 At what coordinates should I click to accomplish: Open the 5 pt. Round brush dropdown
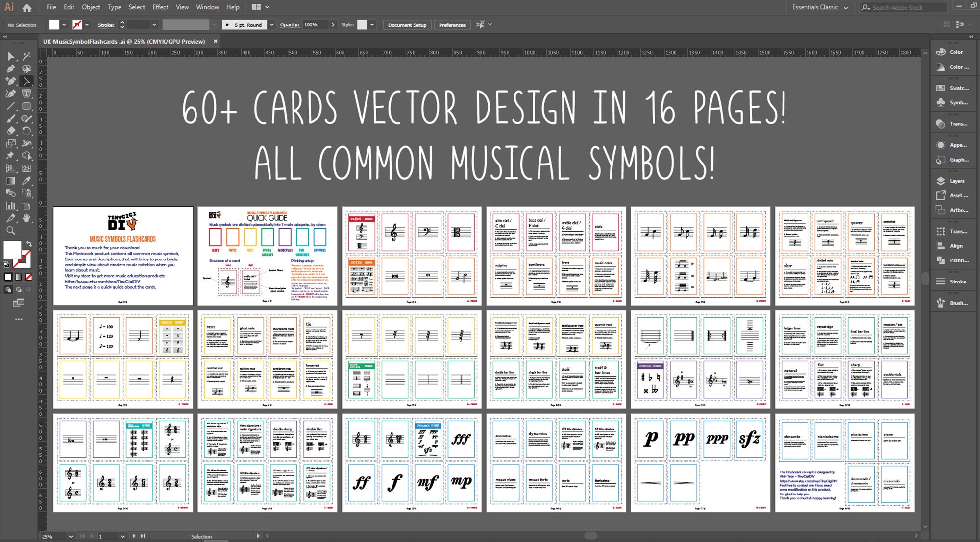(272, 24)
